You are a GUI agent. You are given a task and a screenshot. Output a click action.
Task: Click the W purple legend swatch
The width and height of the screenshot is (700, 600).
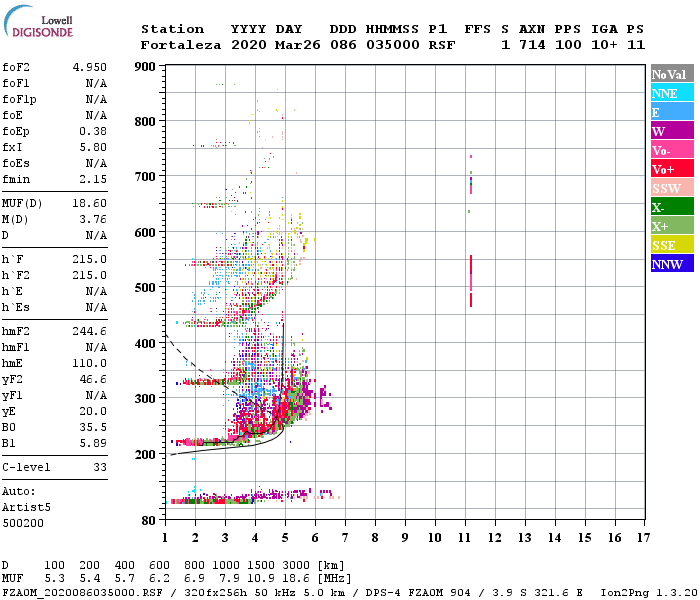(x=672, y=130)
